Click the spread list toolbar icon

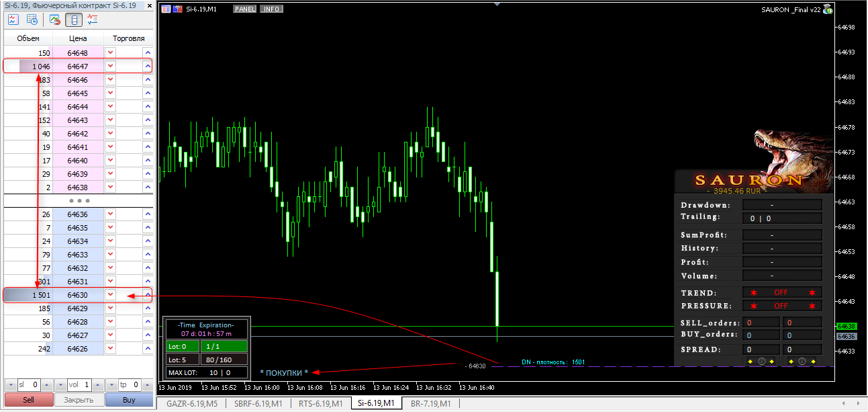click(x=92, y=19)
